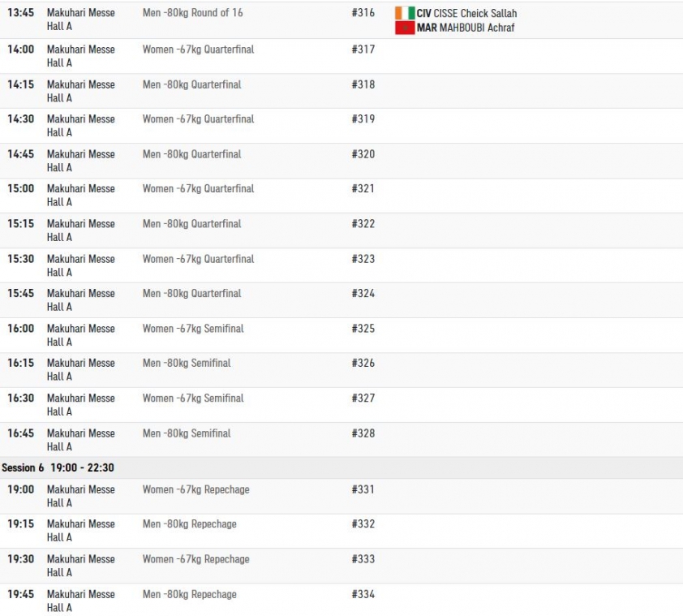Open Women -67kg Quarterfinal match #321

pos(198,188)
